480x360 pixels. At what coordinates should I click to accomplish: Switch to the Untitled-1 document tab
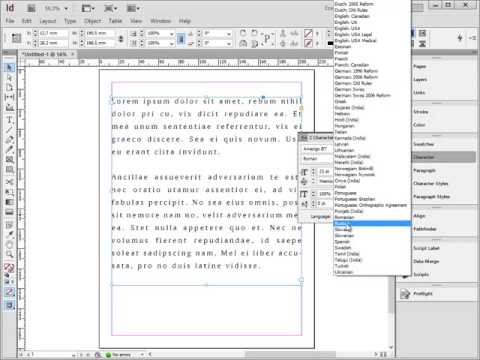pos(44,54)
